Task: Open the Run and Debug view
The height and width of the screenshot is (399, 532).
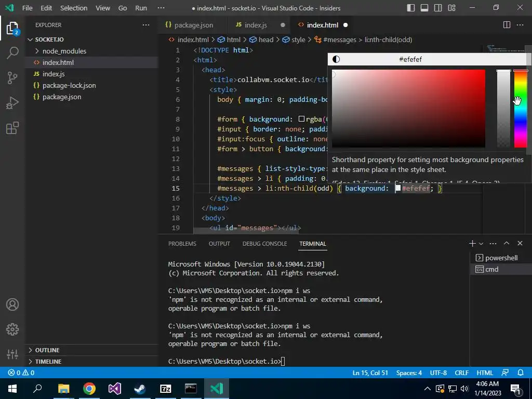Action: pos(12,103)
